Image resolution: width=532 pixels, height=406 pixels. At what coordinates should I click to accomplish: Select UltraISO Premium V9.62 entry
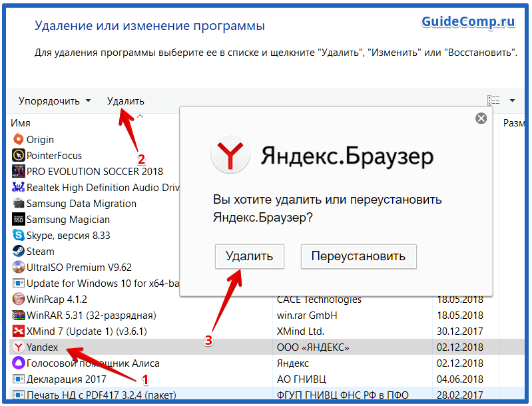[x=79, y=268]
